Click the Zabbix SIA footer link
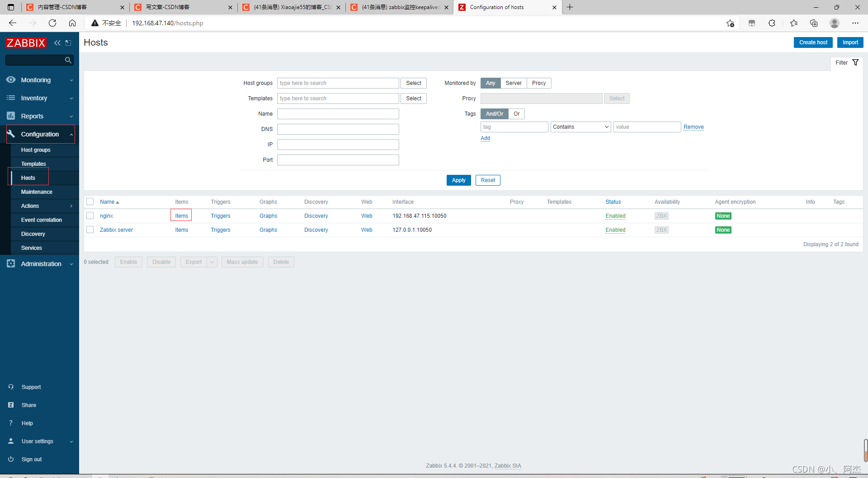This screenshot has height=478, width=868. tap(508, 466)
